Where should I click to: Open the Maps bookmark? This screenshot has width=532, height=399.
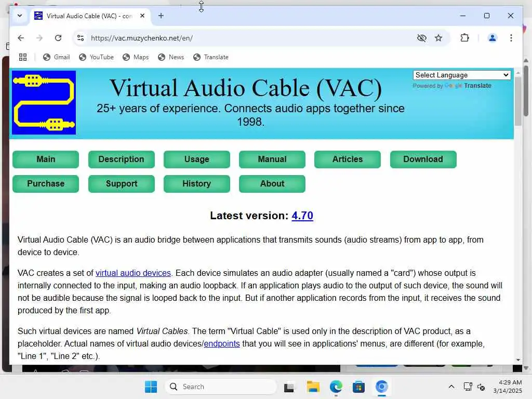point(136,57)
